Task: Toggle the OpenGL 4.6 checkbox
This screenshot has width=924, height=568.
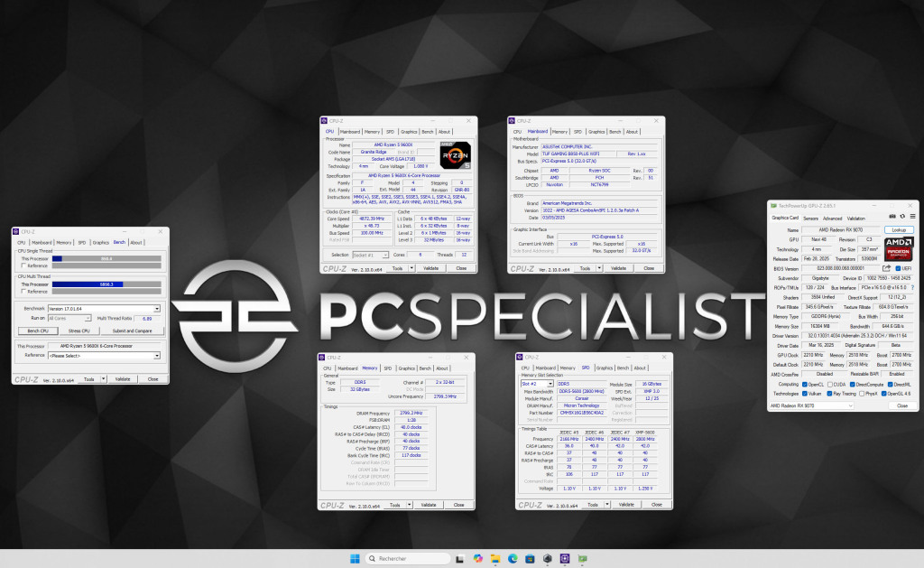Action: point(883,394)
